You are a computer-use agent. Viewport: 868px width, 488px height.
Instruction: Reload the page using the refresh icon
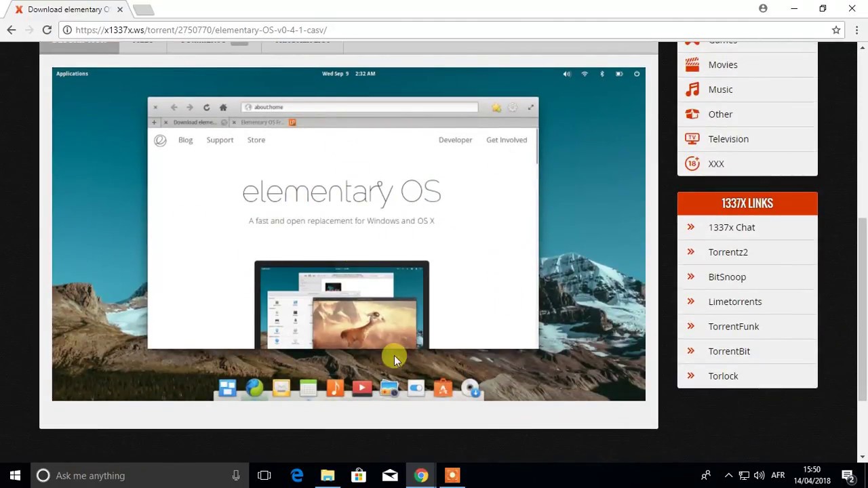(x=47, y=30)
